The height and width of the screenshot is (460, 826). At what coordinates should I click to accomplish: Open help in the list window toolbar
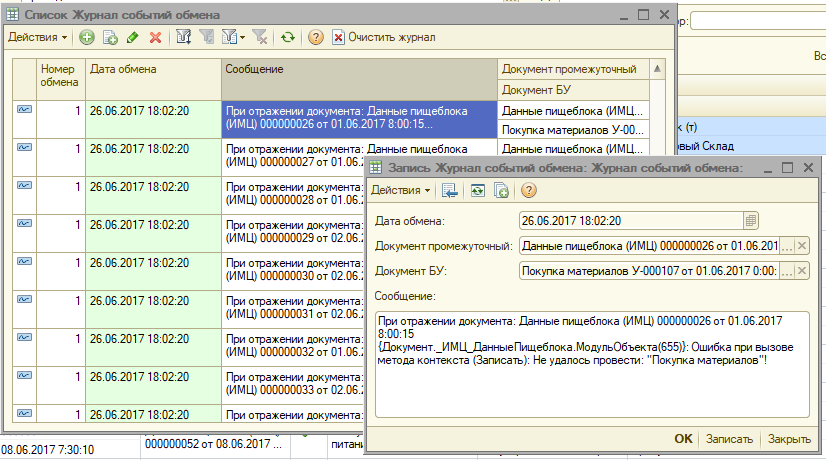click(x=316, y=37)
